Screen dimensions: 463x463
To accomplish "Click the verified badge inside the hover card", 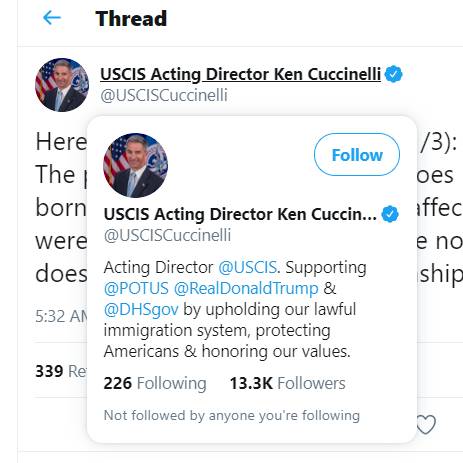I will coord(390,214).
